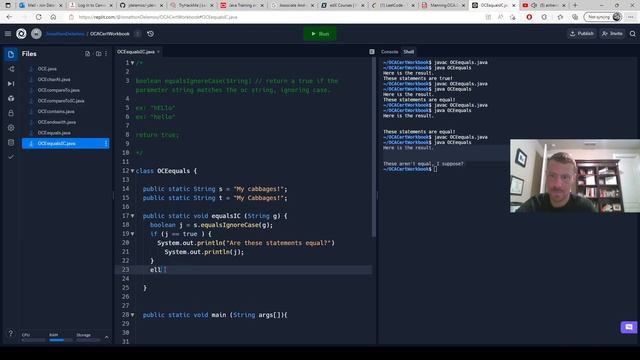
Task: Open the Files panel three-dot menu
Action: (106, 54)
